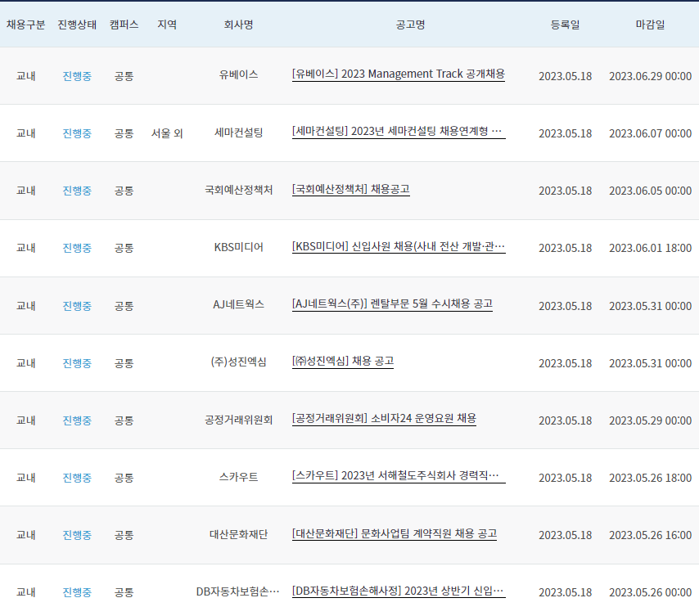
Task: Open the 스카우트 서해철도주식회사 경력직 link
Action: pyautogui.click(x=398, y=475)
